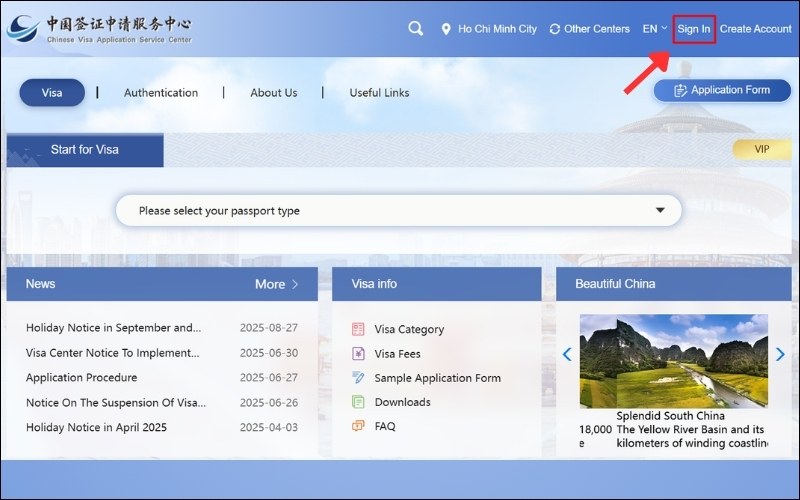Open the Authentication menu tab
The width and height of the screenshot is (800, 500).
[x=161, y=93]
